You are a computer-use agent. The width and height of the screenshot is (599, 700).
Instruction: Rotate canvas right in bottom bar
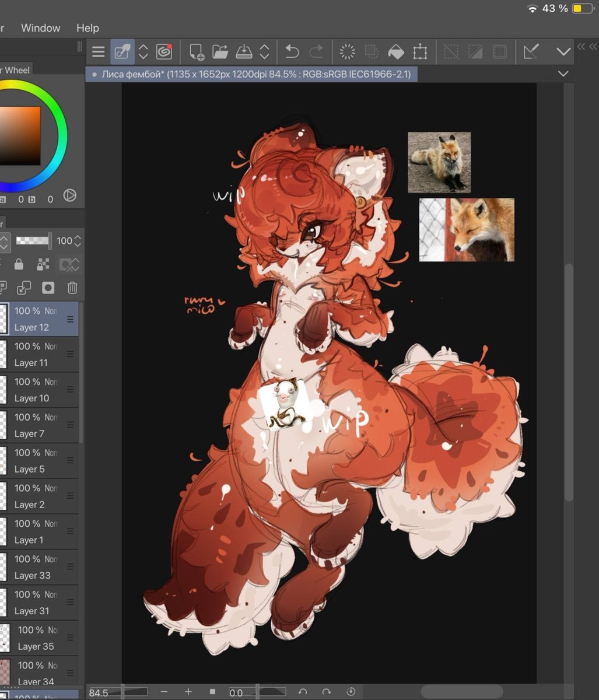pyautogui.click(x=326, y=692)
